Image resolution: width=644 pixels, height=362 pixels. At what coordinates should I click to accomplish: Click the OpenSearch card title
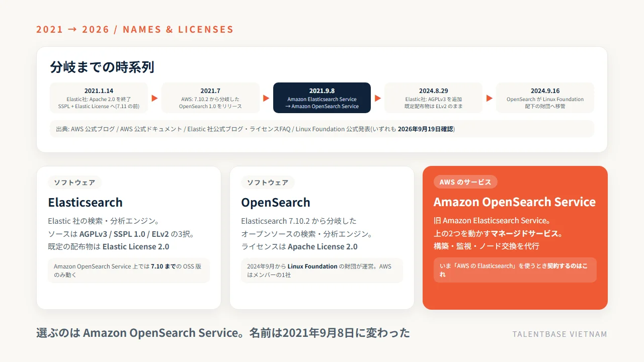coord(276,203)
